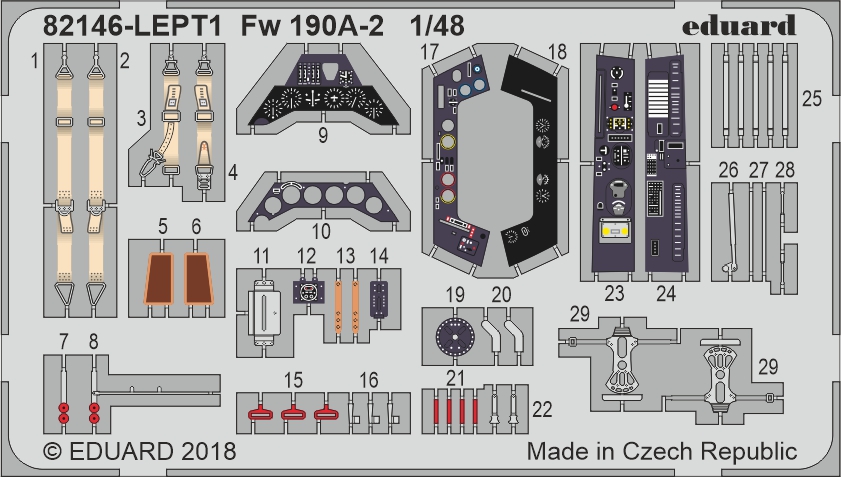
Task: Click the part number 10 label
Action: (321, 232)
